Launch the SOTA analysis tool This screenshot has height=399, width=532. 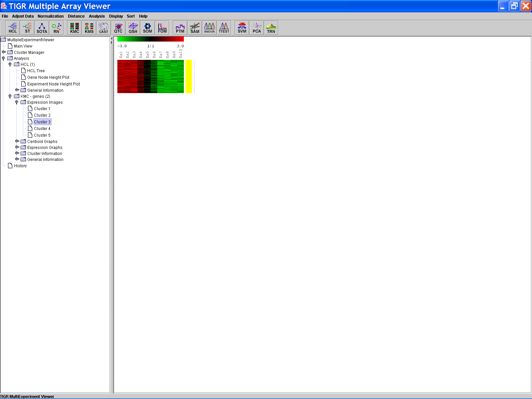(42, 28)
